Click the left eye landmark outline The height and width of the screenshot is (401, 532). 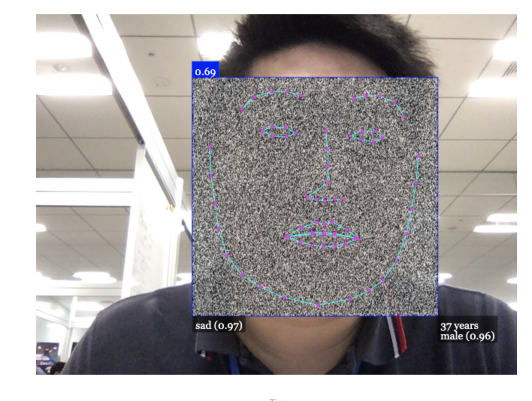pyautogui.click(x=279, y=133)
